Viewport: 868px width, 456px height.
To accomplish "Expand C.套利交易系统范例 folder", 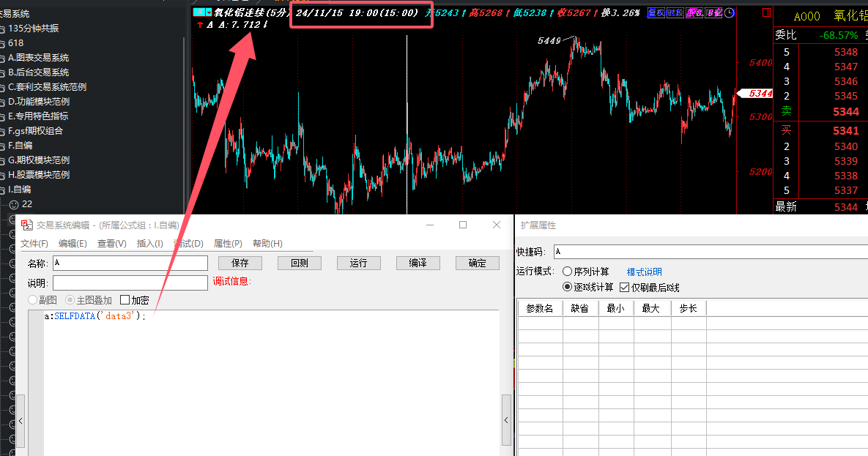I will pos(47,87).
